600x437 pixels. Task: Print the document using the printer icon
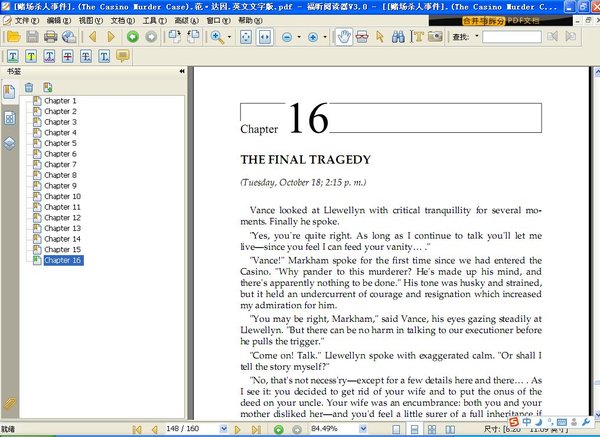click(51, 37)
